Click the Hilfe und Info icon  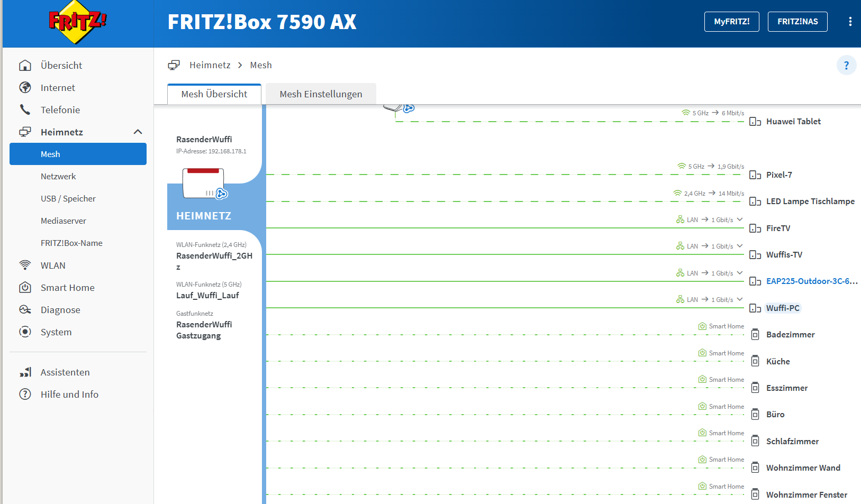coord(25,394)
